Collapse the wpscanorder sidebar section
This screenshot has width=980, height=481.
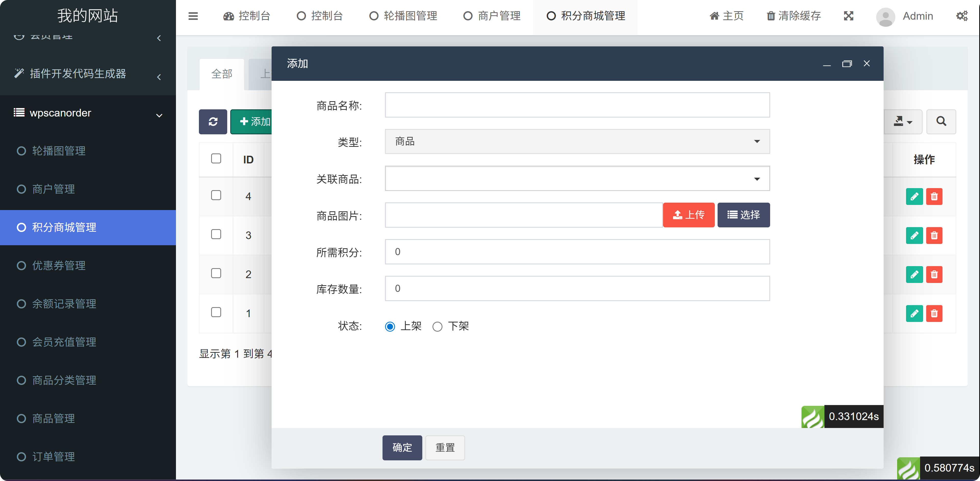[x=159, y=115]
